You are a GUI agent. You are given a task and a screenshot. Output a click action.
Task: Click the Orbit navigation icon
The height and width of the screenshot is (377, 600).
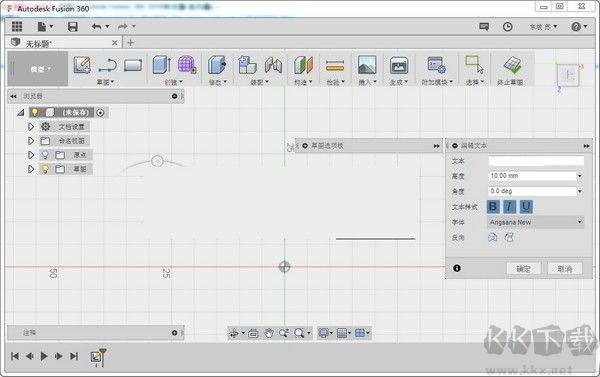coord(234,333)
